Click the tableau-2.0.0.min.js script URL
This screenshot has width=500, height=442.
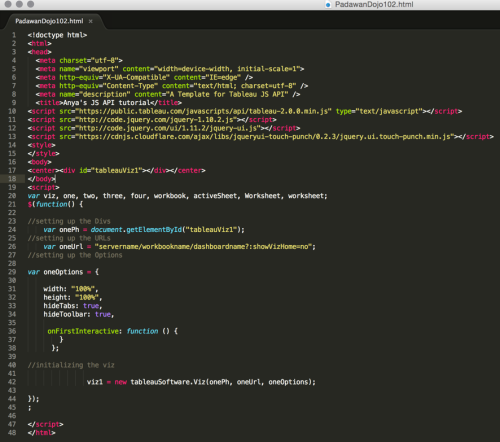tap(203, 111)
